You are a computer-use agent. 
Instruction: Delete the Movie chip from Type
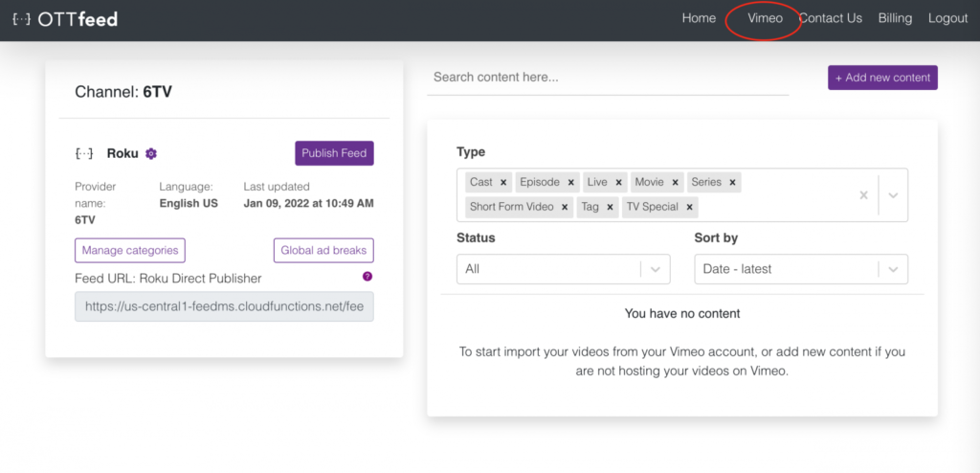676,182
